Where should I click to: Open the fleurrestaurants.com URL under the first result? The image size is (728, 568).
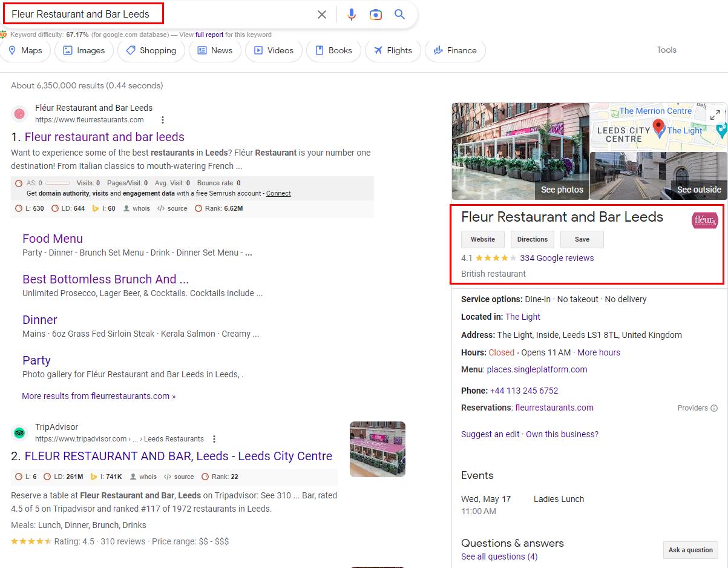(90, 120)
